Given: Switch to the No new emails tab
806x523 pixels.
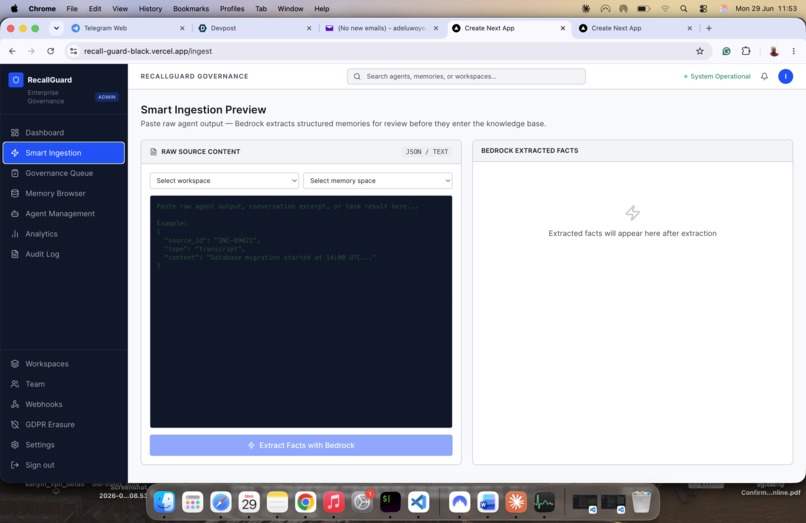Looking at the screenshot, I should [381, 28].
